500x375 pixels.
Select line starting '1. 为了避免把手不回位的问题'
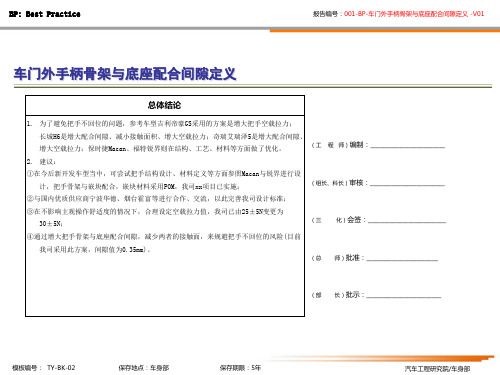point(160,124)
